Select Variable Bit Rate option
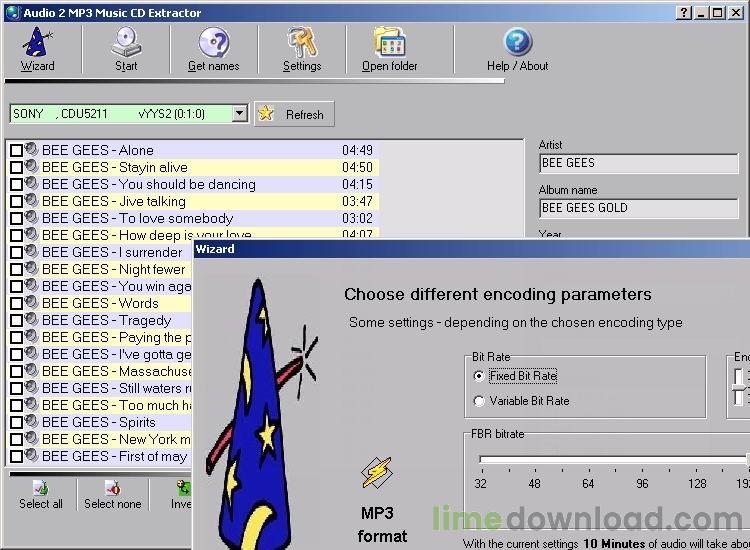 pyautogui.click(x=480, y=401)
